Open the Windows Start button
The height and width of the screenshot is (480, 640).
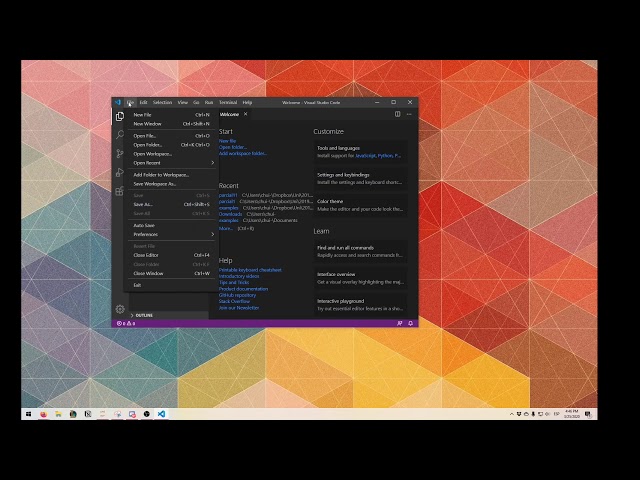(28, 414)
